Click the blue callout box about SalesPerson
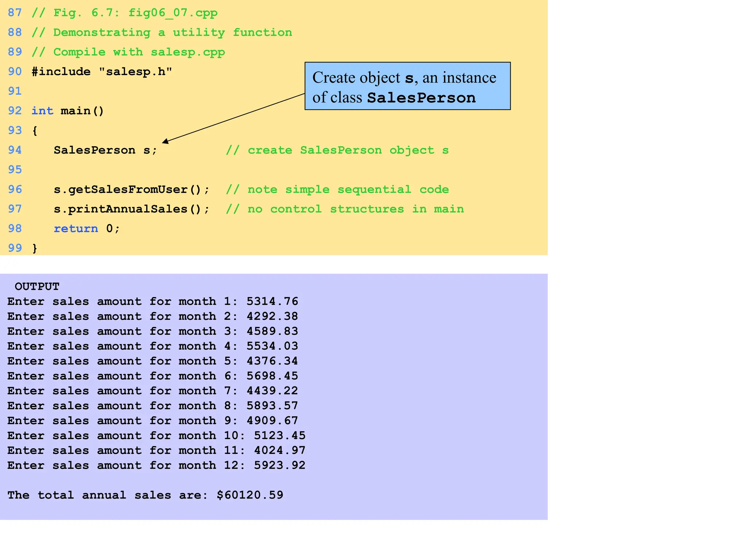The image size is (747, 560). tap(407, 86)
